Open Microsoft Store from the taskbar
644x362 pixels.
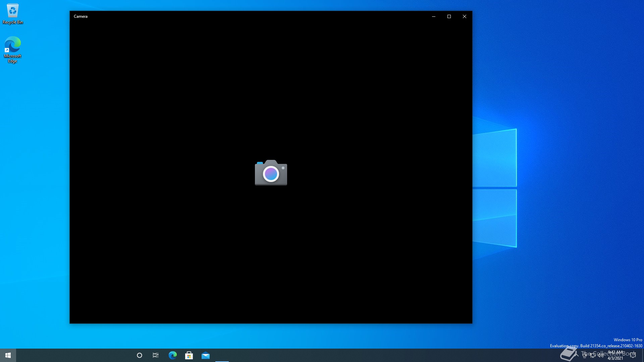pos(189,355)
